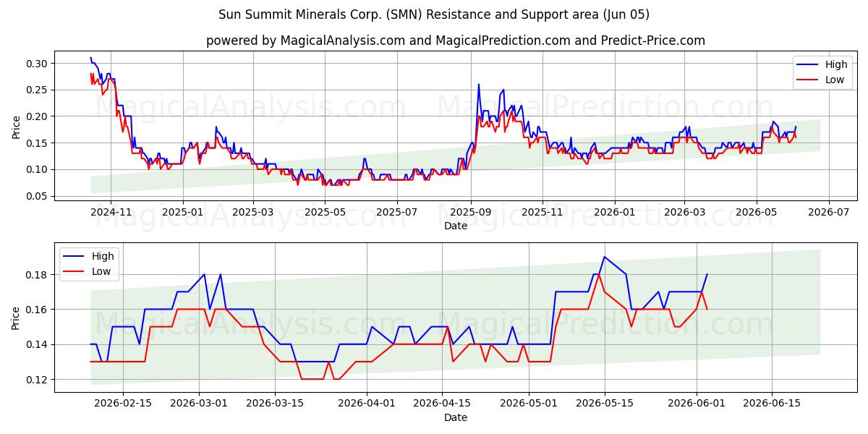Click 'High' in the bottom chart legend

point(103,256)
